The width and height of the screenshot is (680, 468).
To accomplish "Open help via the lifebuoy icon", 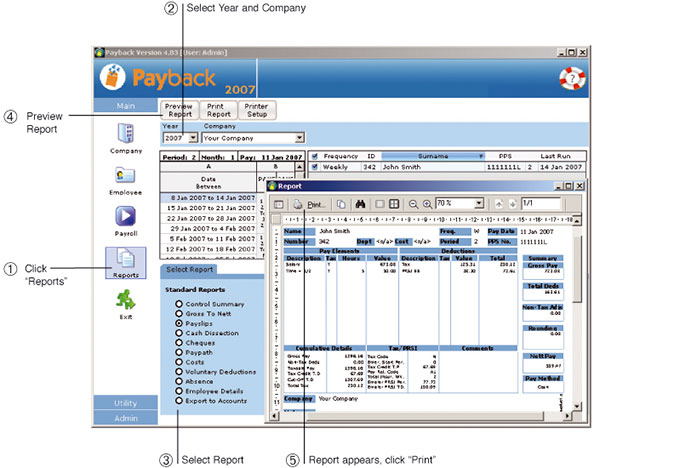I will 571,79.
